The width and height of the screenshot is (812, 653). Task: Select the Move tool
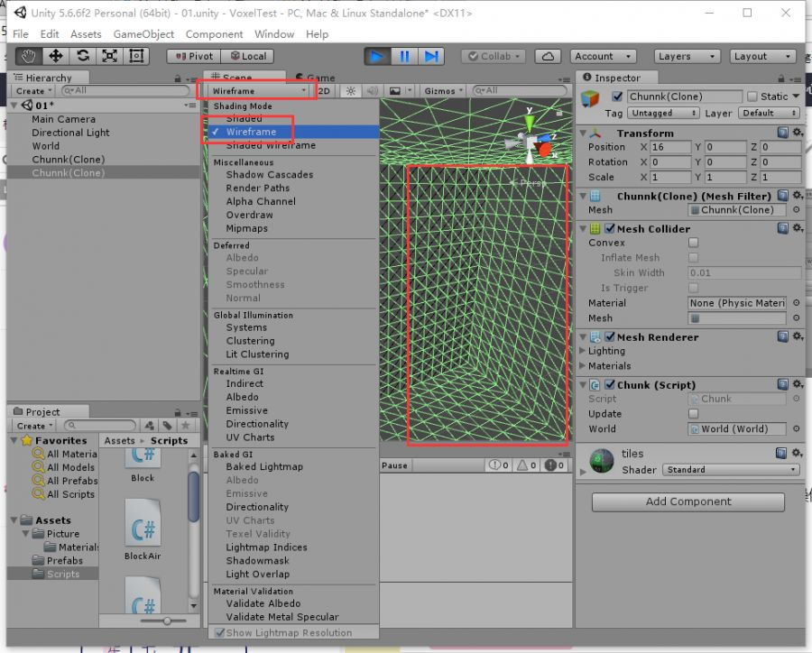coord(56,56)
